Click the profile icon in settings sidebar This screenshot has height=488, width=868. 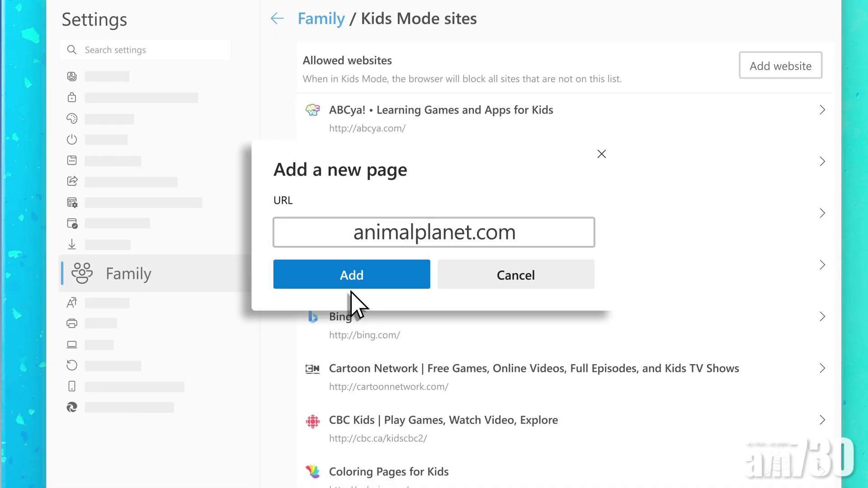coord(72,76)
